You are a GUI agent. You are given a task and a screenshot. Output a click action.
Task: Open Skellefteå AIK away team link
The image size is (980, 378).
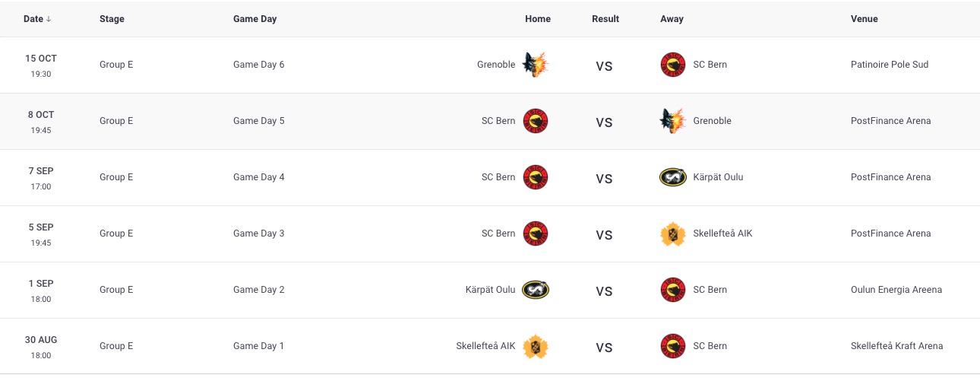point(722,233)
